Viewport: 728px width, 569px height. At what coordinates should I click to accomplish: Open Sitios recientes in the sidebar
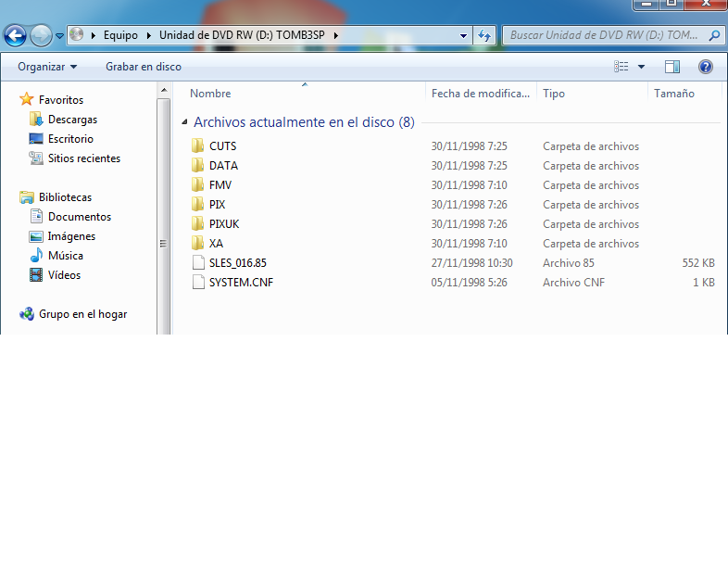pos(84,158)
